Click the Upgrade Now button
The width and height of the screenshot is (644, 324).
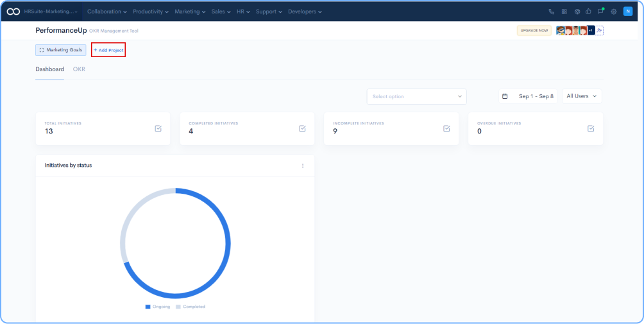534,30
